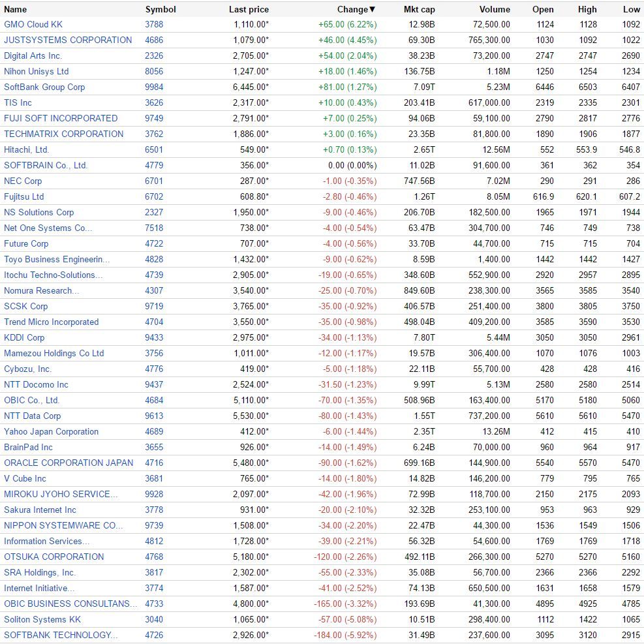The image size is (644, 644).
Task: Open Information Services... link
Action: 46,541
